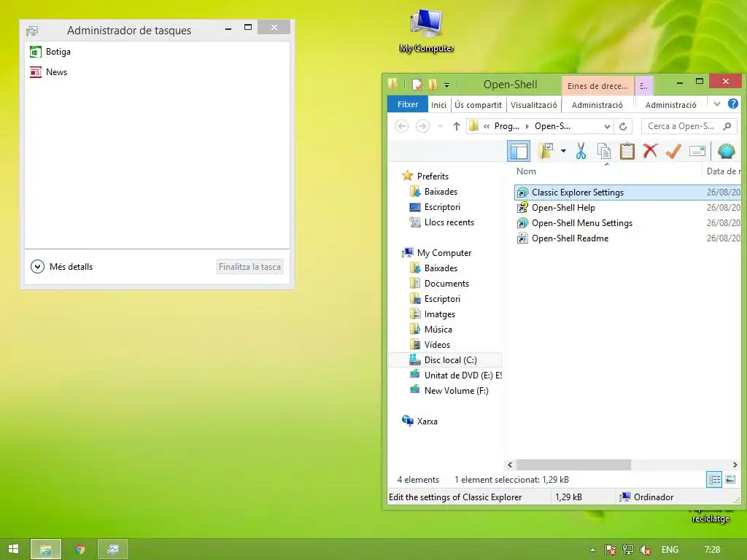Image resolution: width=747 pixels, height=560 pixels.
Task: Switch to the Inici ribbon tab
Action: coord(438,105)
